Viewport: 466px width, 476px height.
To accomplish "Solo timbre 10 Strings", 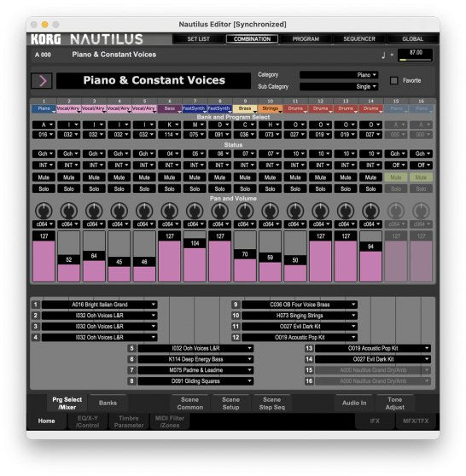I will (270, 189).
